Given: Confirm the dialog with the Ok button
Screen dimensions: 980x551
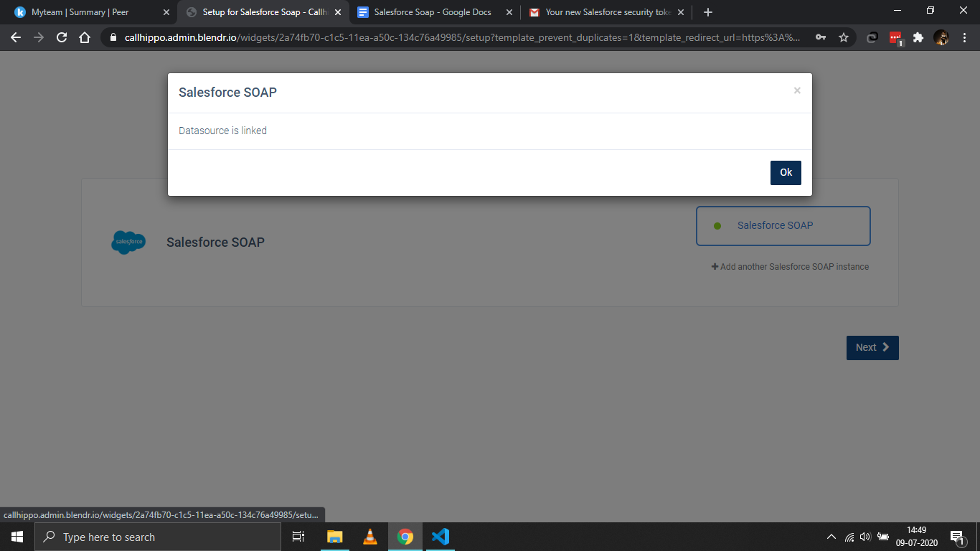Looking at the screenshot, I should pos(786,172).
